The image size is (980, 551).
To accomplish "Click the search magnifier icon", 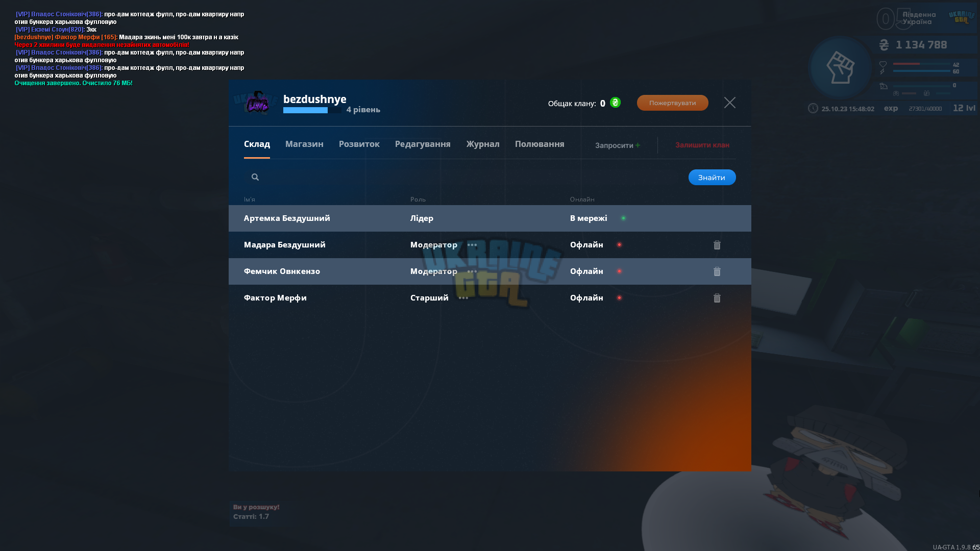I will [255, 177].
